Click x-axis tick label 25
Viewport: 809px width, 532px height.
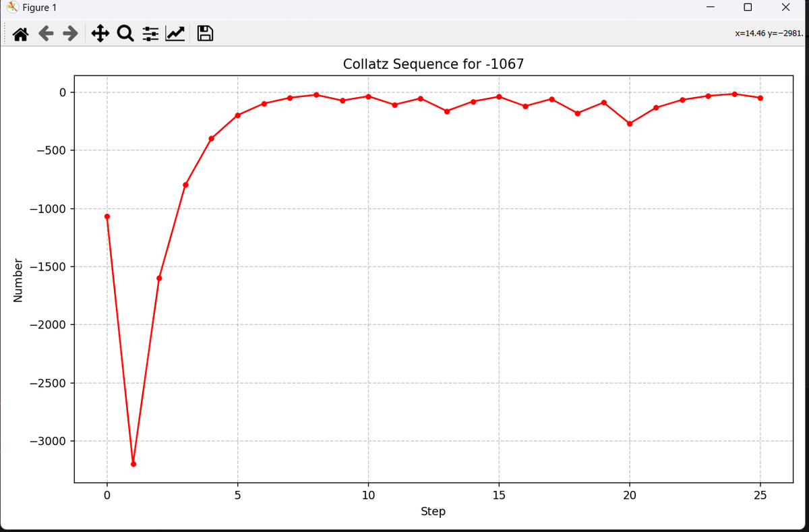[x=760, y=496]
